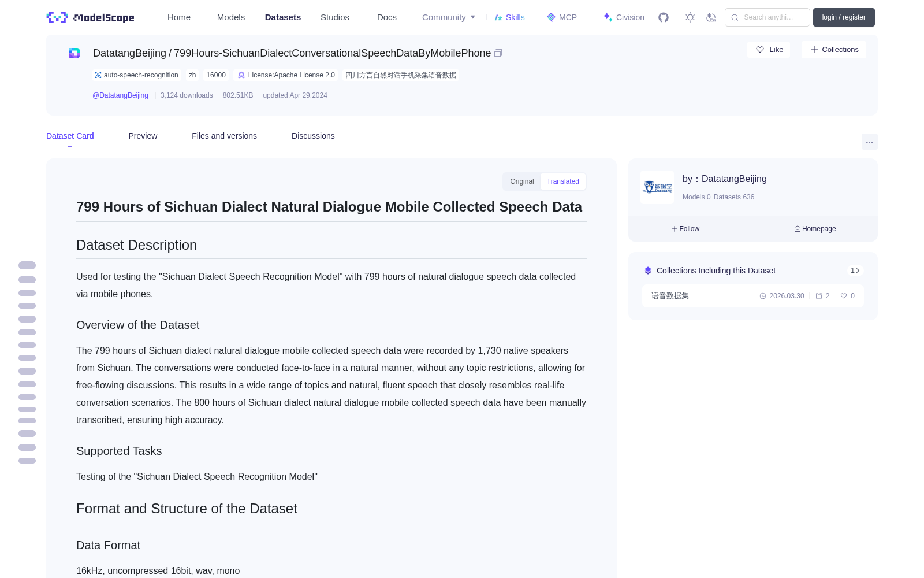This screenshot has height=578, width=924.
Task: Click the heart icon in the Like button
Action: (760, 50)
